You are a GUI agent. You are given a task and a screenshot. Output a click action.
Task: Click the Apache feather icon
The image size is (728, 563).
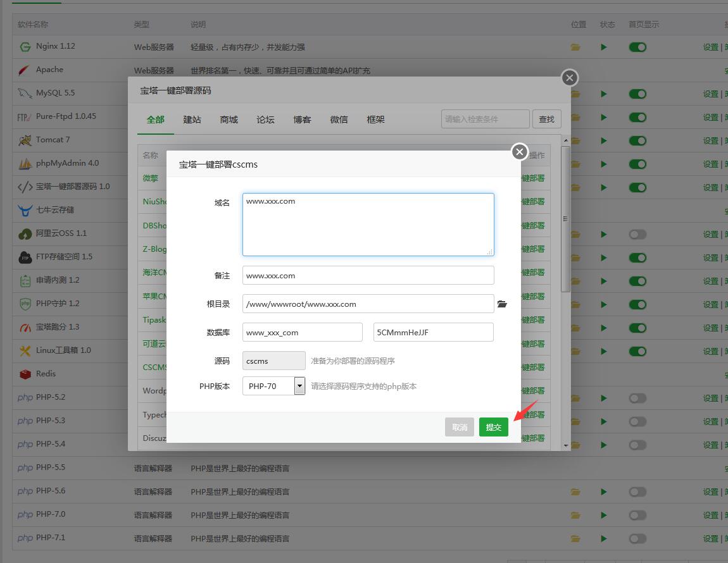click(24, 70)
